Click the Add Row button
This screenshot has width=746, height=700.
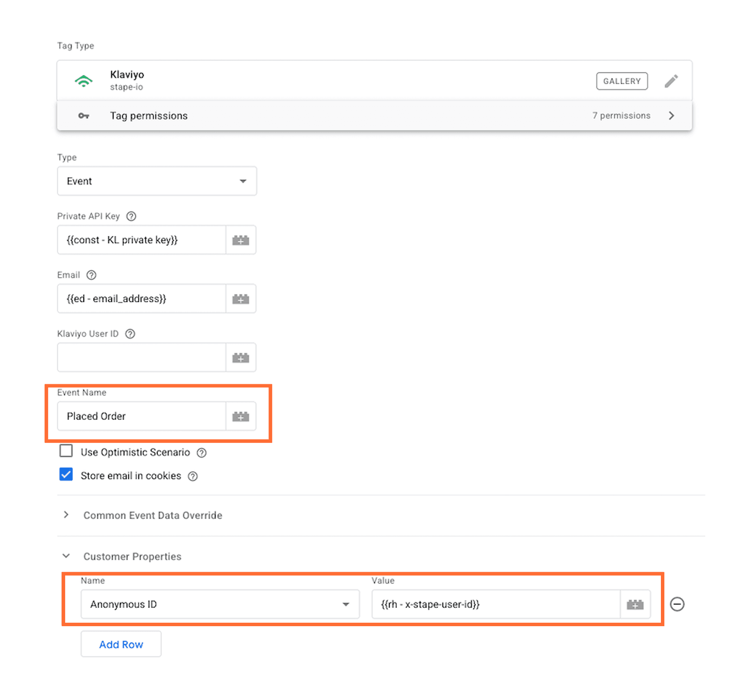pos(121,644)
